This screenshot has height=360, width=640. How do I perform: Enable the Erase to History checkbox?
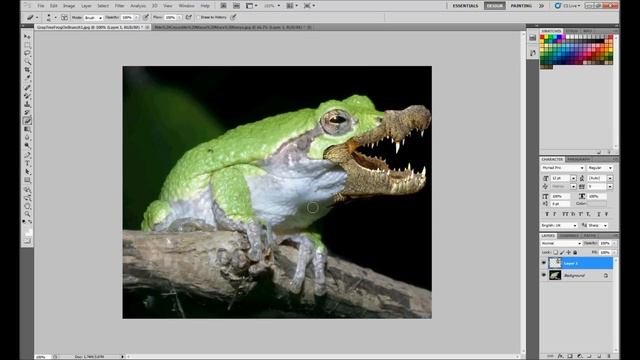coord(198,18)
